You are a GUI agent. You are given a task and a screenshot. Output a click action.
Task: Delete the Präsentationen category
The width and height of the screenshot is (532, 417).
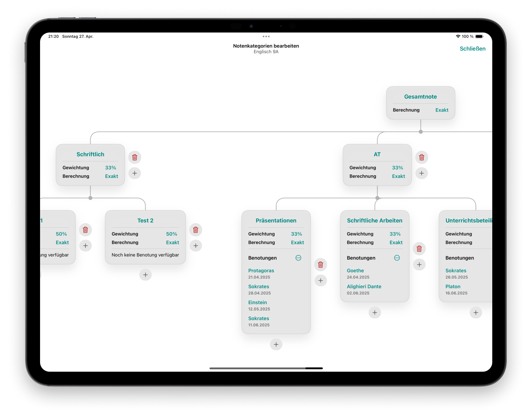pyautogui.click(x=321, y=265)
